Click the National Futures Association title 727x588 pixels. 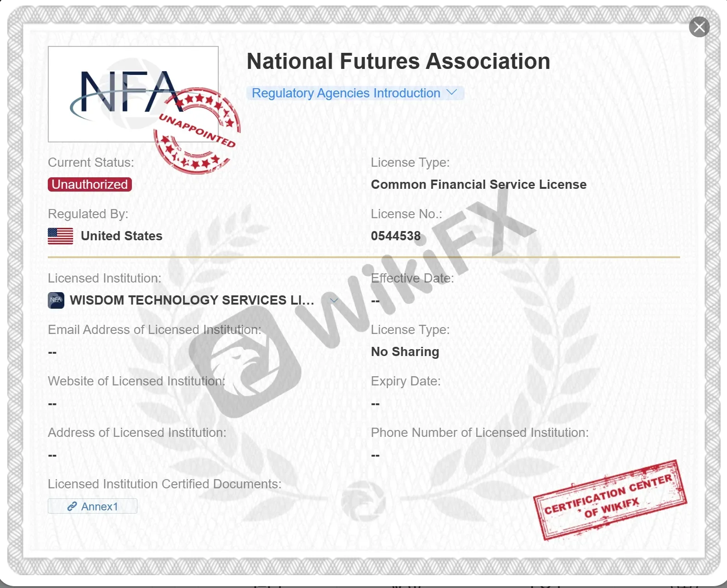point(398,62)
